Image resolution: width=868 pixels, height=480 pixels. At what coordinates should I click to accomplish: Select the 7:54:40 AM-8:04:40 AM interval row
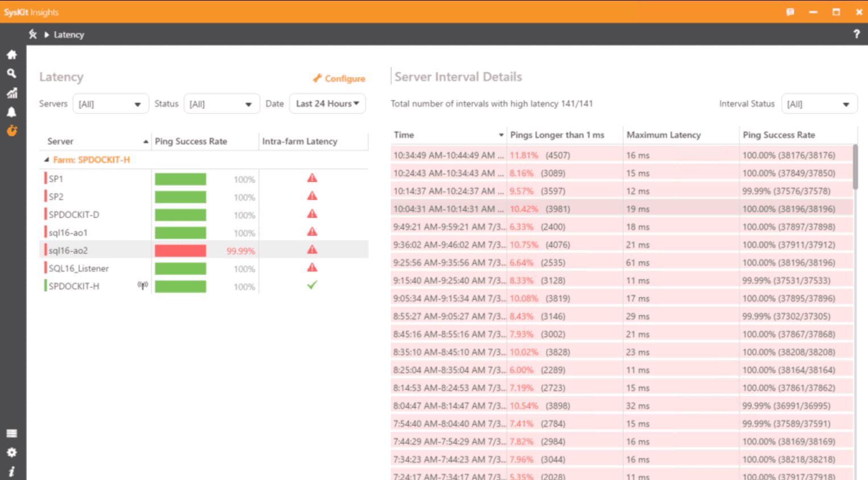pos(622,423)
